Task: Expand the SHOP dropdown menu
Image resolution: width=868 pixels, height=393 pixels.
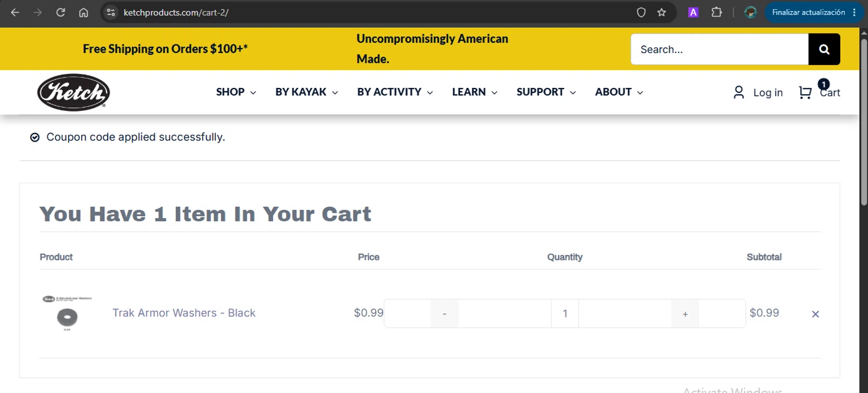Action: pyautogui.click(x=236, y=92)
